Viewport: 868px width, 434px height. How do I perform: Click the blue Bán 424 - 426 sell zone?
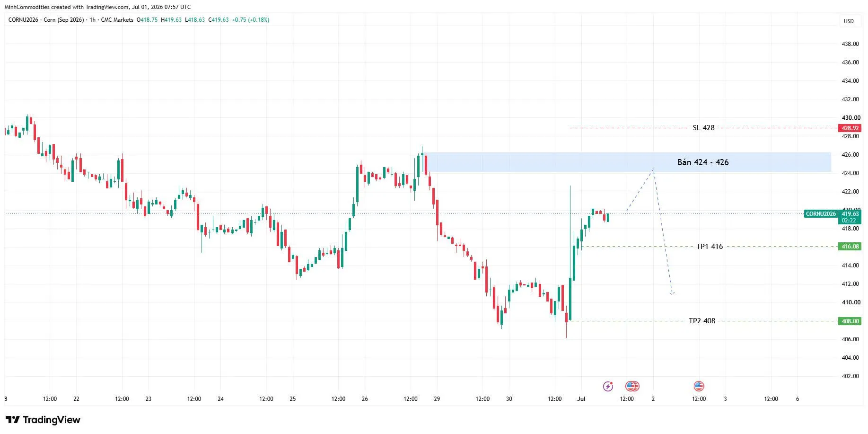click(x=629, y=162)
